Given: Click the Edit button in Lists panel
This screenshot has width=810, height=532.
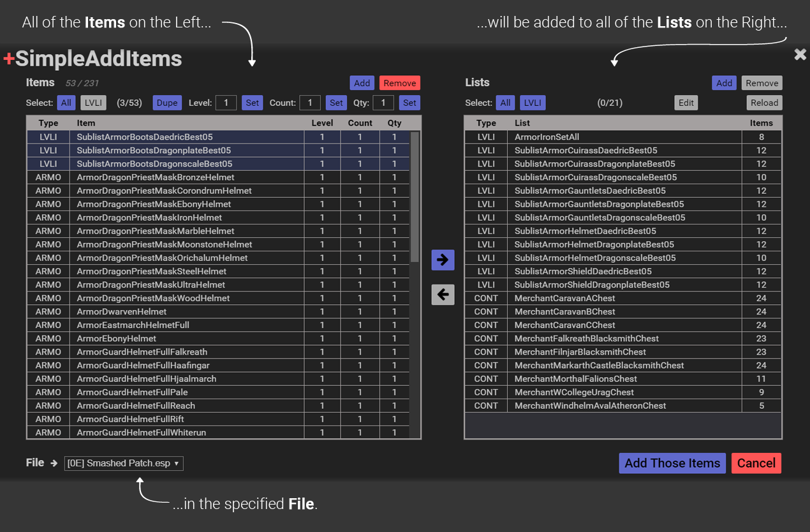Looking at the screenshot, I should 686,103.
